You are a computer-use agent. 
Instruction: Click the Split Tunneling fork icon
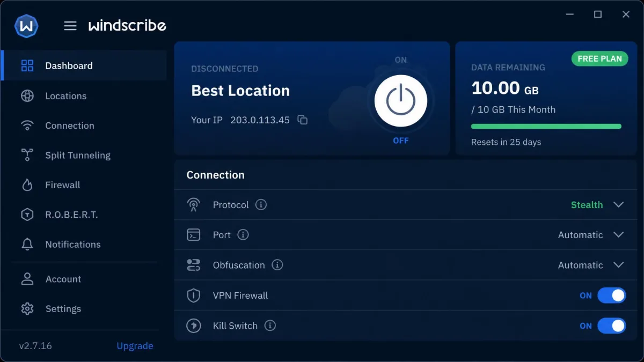(x=27, y=156)
